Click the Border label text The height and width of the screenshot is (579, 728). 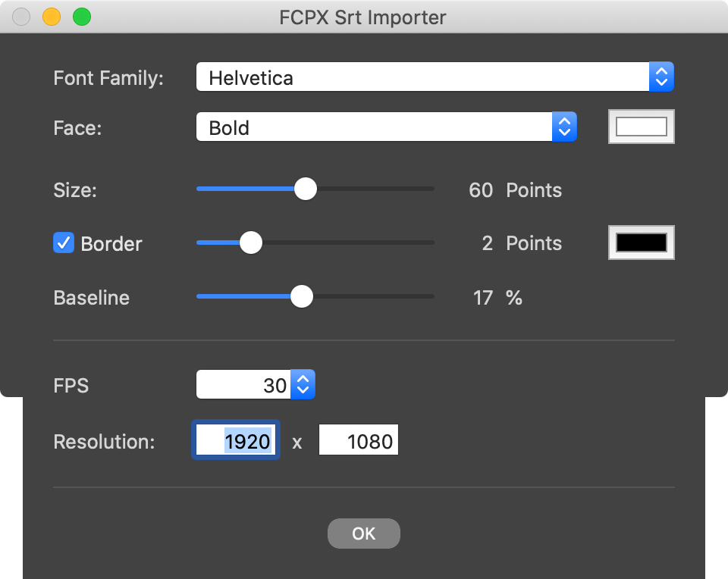point(111,244)
